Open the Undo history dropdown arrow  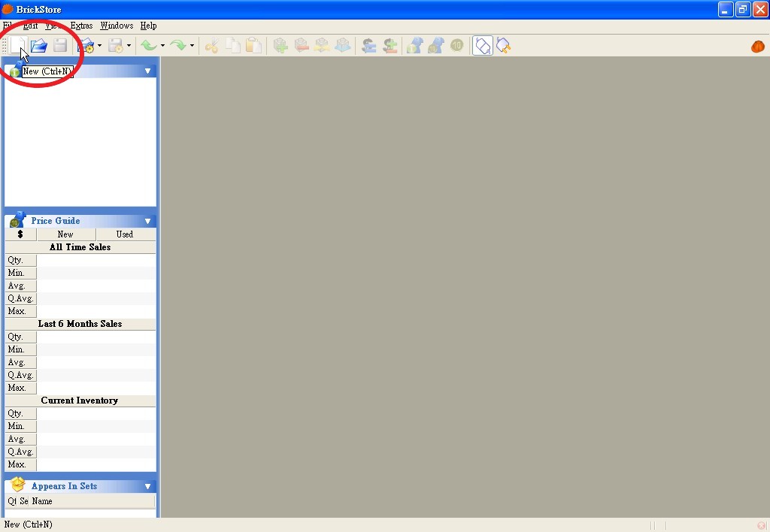pos(162,46)
